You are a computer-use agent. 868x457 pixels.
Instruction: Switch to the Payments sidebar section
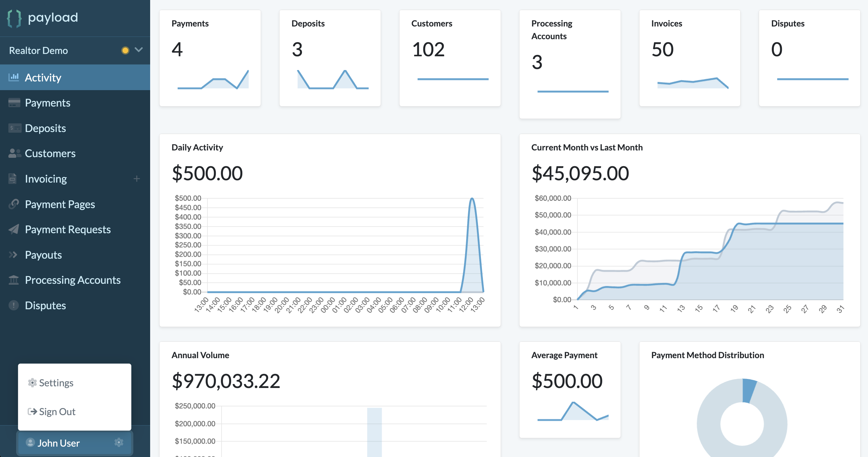pyautogui.click(x=48, y=103)
